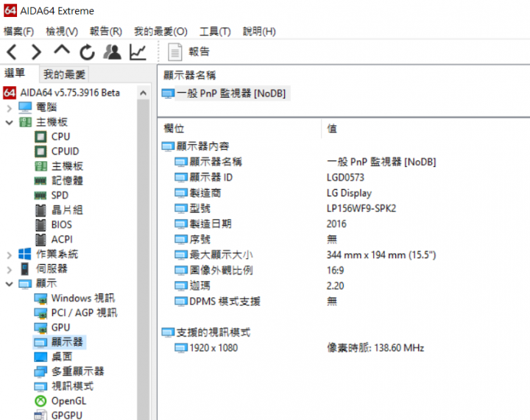Go up one level with the up arrow icon
This screenshot has height=420, width=530.
[x=62, y=51]
